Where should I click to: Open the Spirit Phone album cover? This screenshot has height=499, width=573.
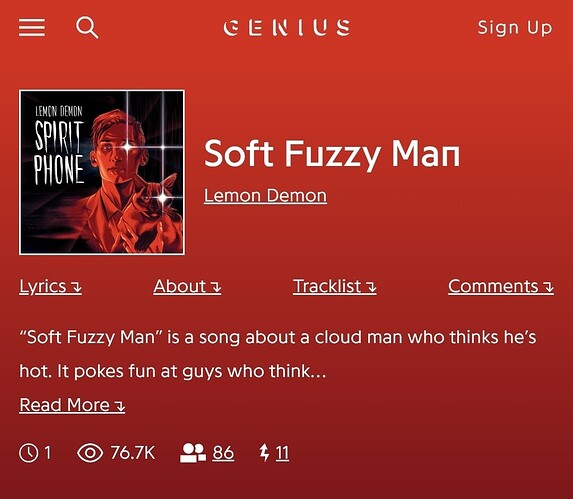click(102, 172)
